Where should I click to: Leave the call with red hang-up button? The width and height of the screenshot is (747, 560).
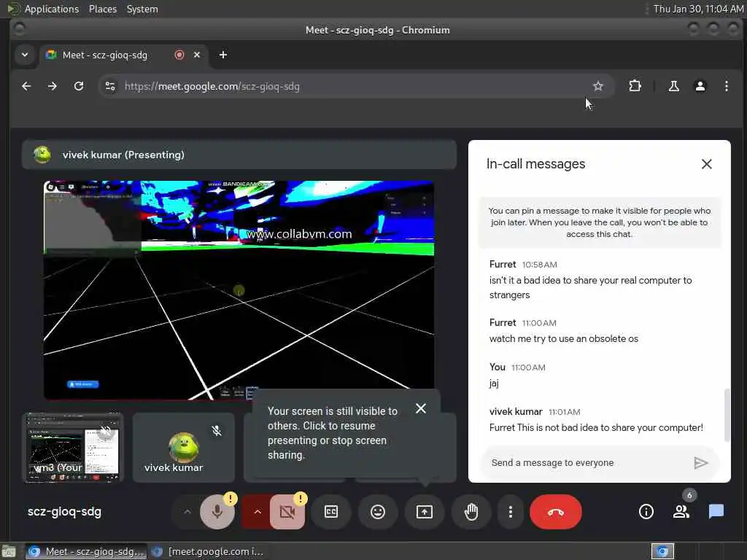tap(555, 512)
